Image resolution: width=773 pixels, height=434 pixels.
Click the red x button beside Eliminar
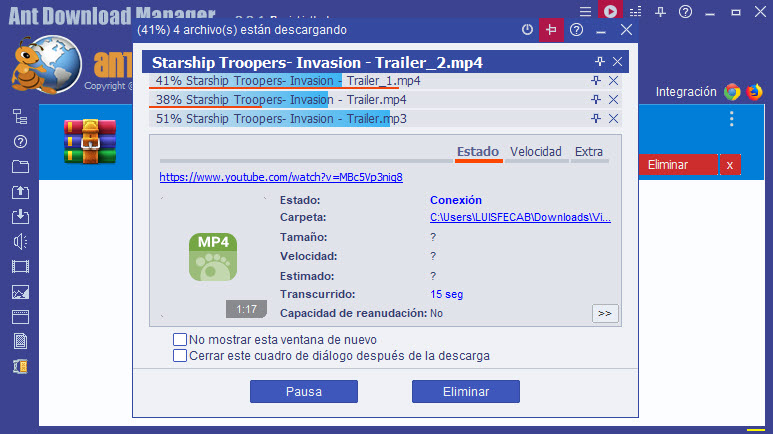730,165
